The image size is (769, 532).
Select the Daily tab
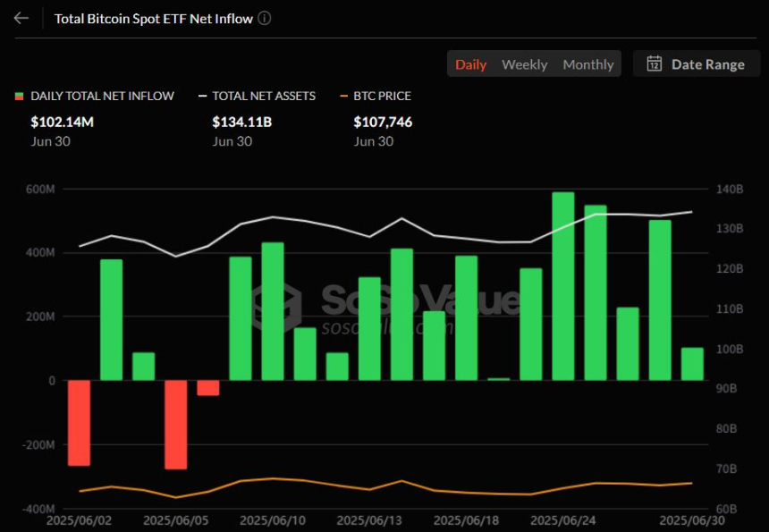pyautogui.click(x=470, y=64)
